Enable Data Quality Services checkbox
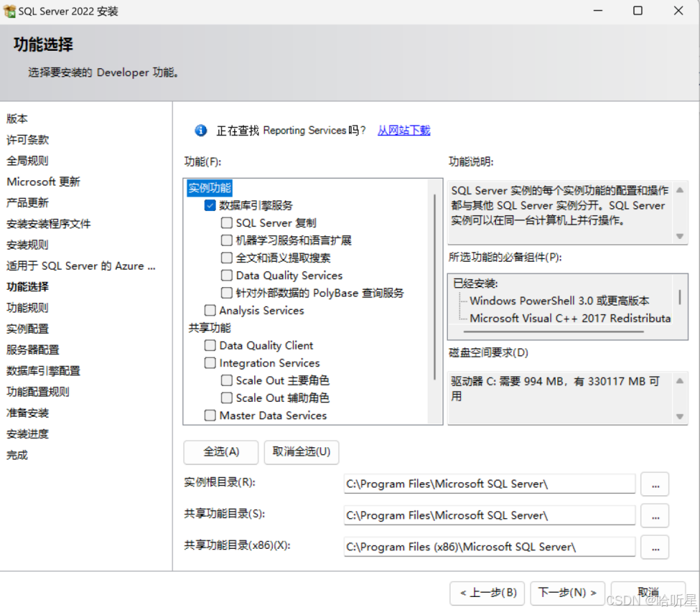This screenshot has height=613, width=700. coord(227,275)
